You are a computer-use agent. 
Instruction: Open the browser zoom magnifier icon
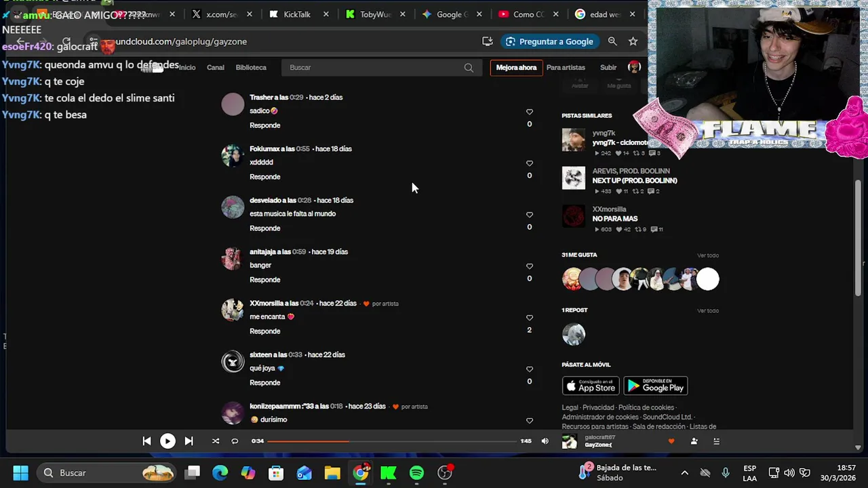[x=612, y=41]
